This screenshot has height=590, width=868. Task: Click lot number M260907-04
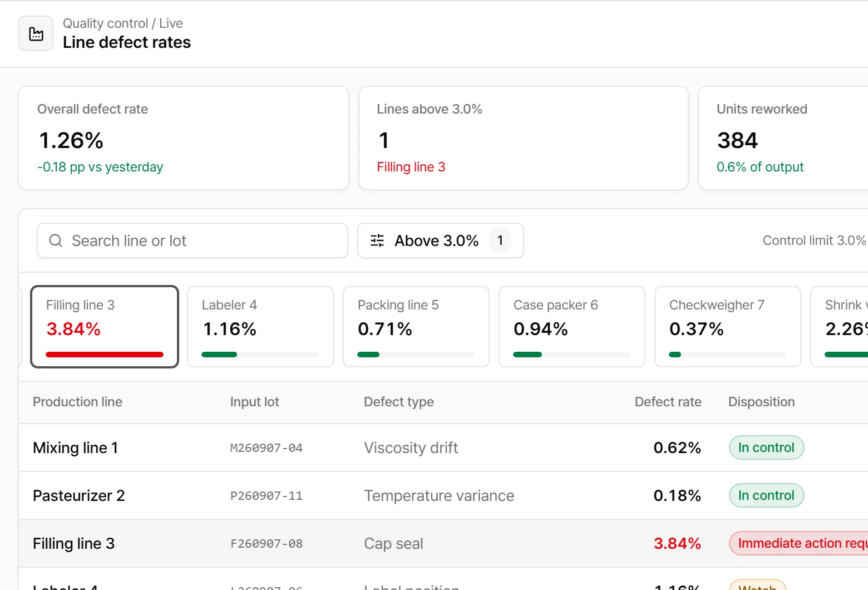tap(267, 448)
